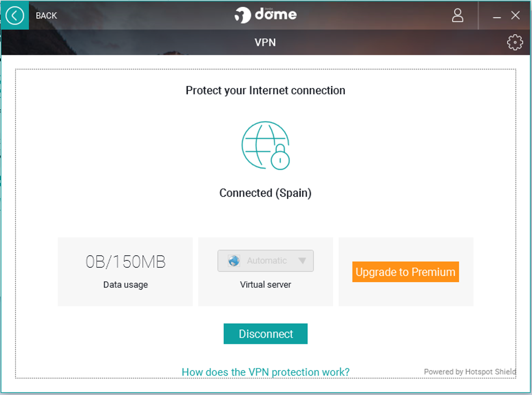This screenshot has height=395, width=532.
Task: Open VPN settings via the gear icon
Action: (515, 42)
